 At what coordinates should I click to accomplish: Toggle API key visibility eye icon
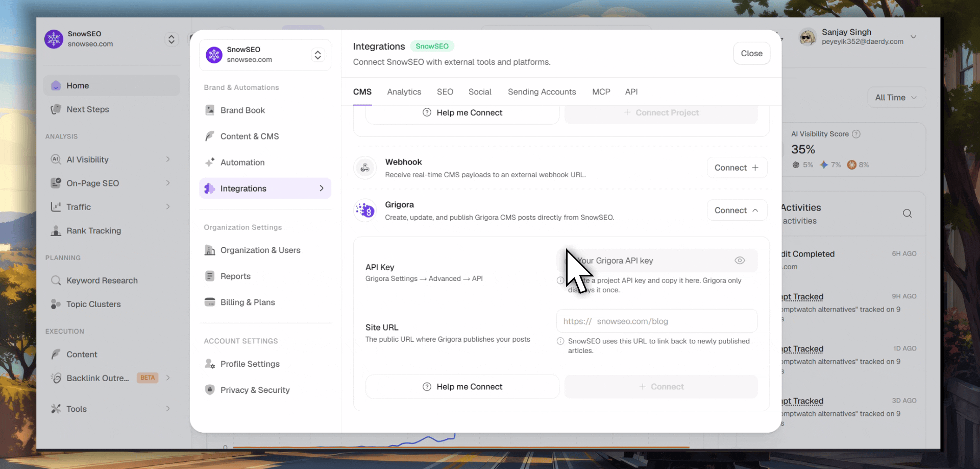(740, 261)
